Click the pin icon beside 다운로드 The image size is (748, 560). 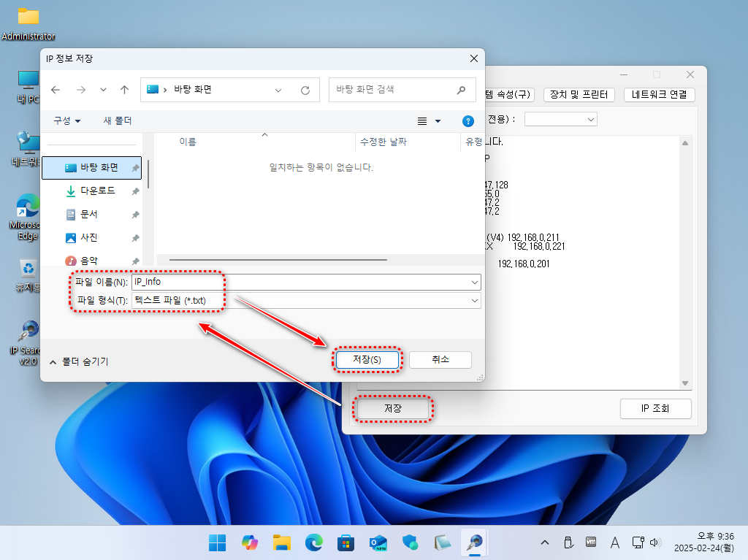[x=135, y=191]
